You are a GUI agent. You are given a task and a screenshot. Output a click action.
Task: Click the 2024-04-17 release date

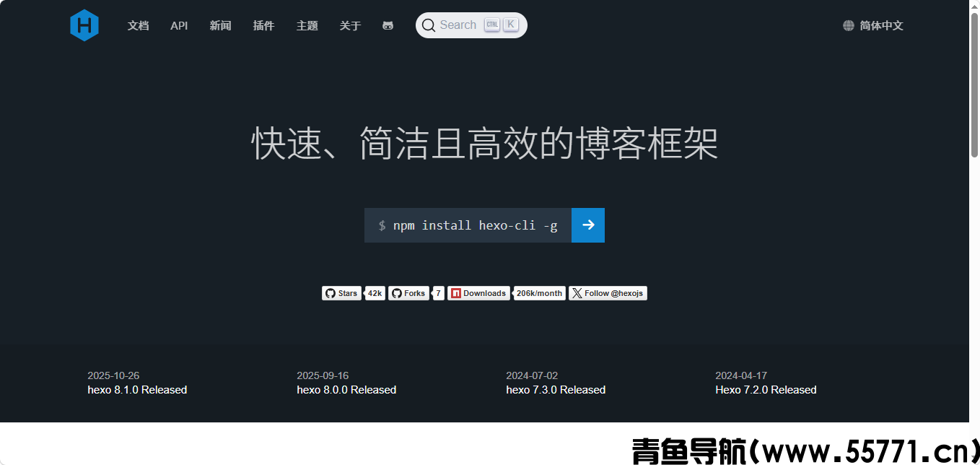pyautogui.click(x=741, y=375)
